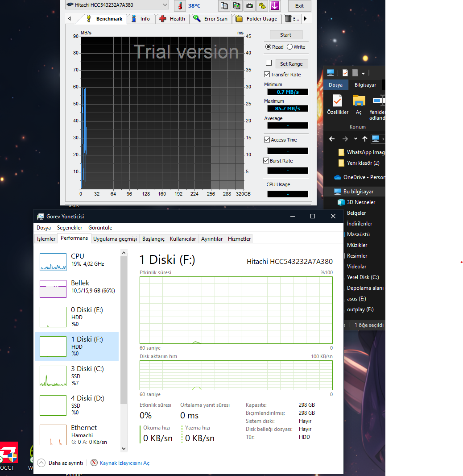Copy screenshot to clipboard icon in HD Tune
The height and width of the screenshot is (476, 463).
237,5
